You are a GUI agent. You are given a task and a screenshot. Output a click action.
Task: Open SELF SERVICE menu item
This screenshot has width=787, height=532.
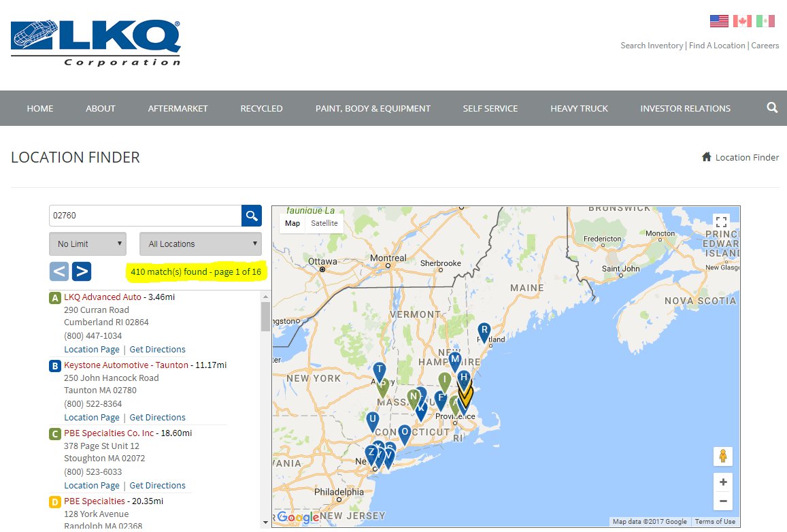pos(490,108)
